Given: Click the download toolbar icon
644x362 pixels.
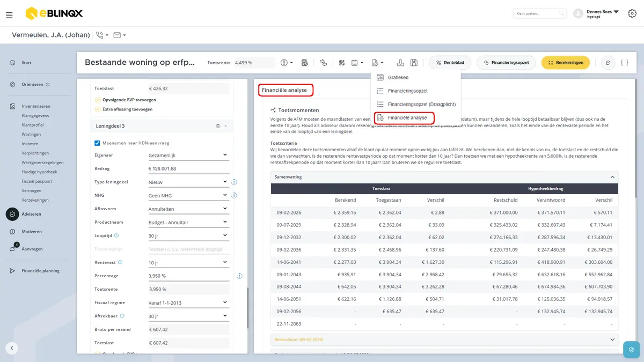Looking at the screenshot, I should [x=400, y=63].
